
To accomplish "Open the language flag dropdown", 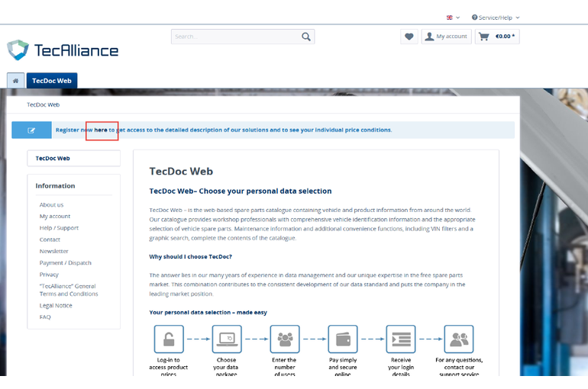I will pos(452,18).
